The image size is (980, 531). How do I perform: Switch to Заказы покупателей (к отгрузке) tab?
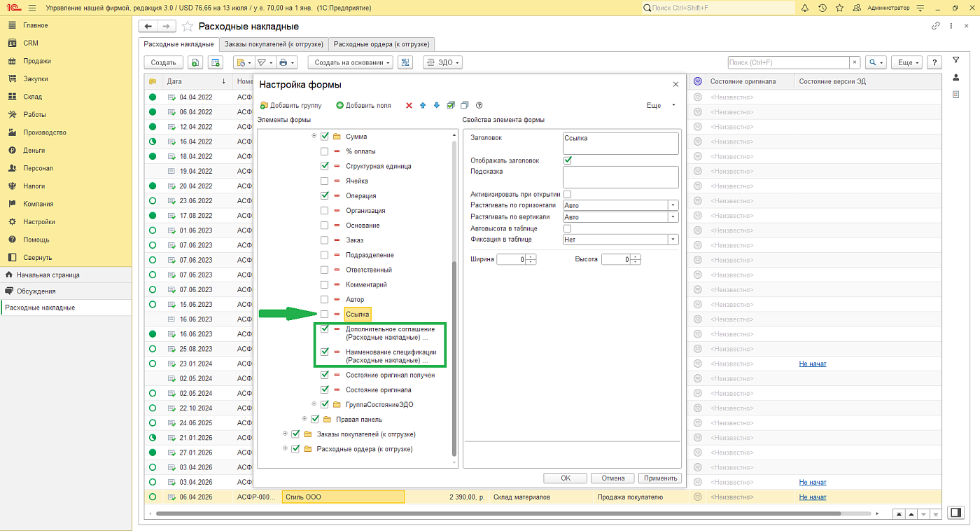pos(274,44)
